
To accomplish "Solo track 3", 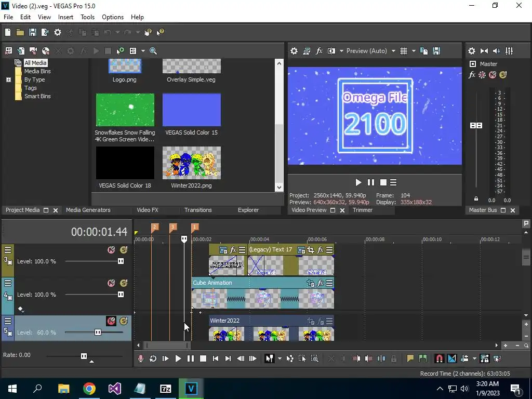I will [124, 250].
